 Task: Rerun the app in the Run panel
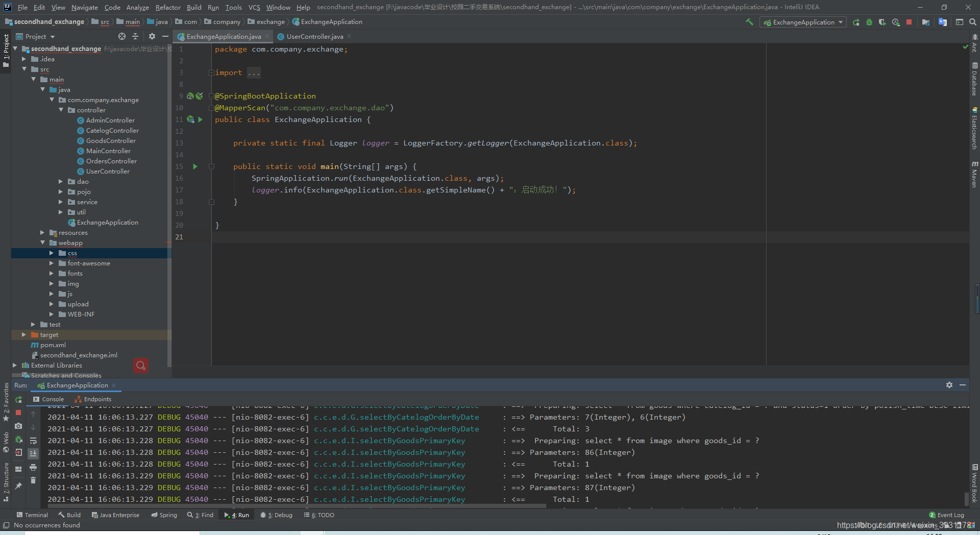point(19,399)
